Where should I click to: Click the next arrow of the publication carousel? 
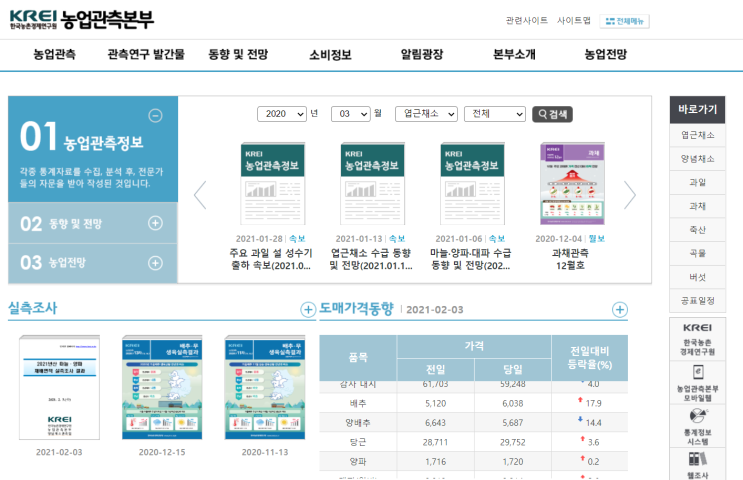point(629,195)
